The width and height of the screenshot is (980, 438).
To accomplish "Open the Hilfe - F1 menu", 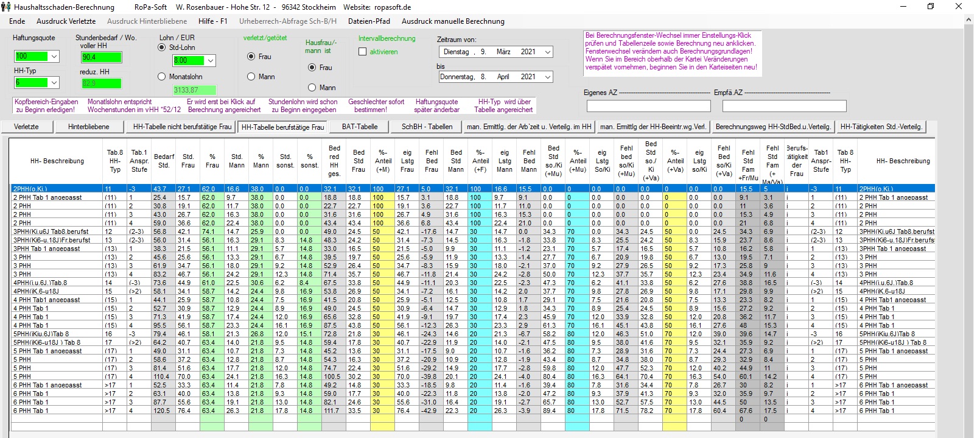I will click(x=212, y=21).
